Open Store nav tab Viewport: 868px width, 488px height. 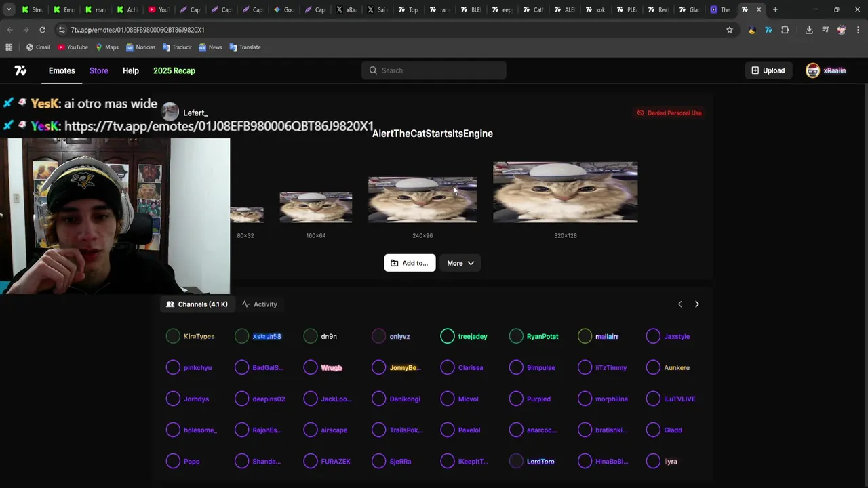pos(99,70)
